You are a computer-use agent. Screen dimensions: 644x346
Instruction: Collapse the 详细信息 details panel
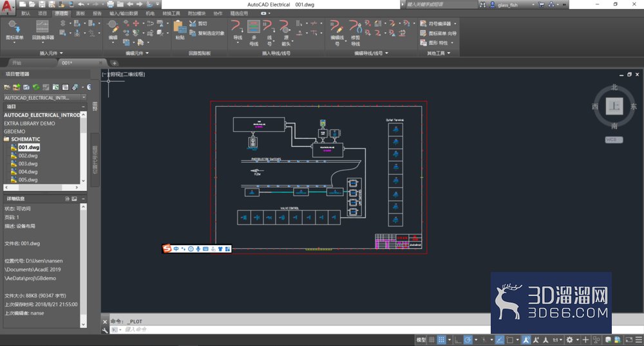(83, 199)
